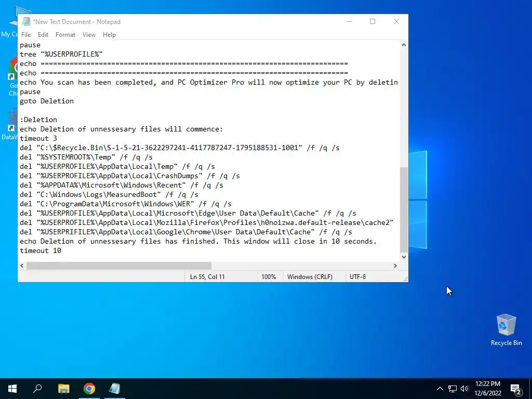Open the Format menu

tap(65, 35)
